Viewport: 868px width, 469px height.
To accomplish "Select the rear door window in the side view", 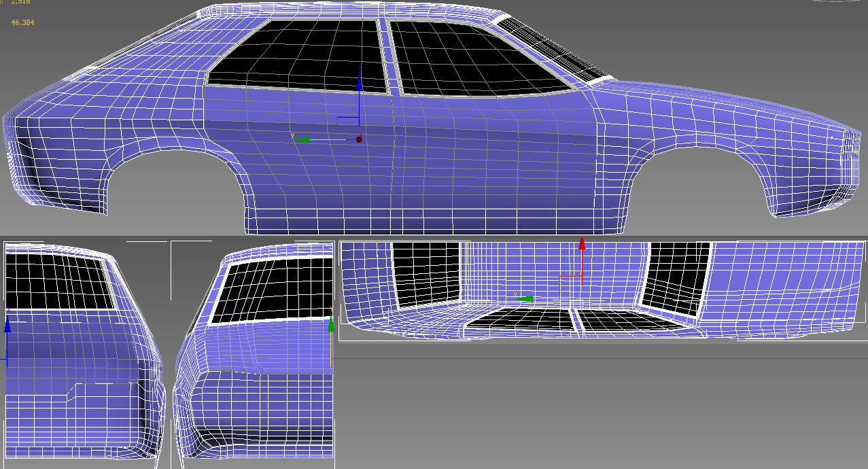I will [x=296, y=56].
